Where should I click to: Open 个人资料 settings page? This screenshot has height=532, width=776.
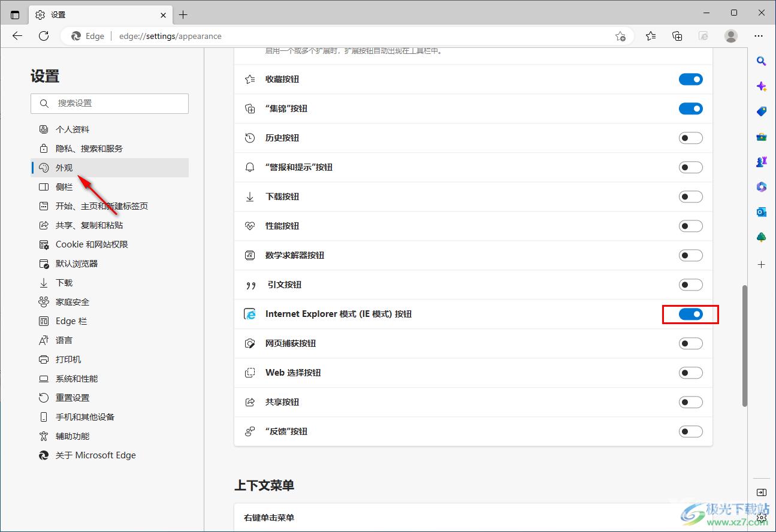pos(110,129)
